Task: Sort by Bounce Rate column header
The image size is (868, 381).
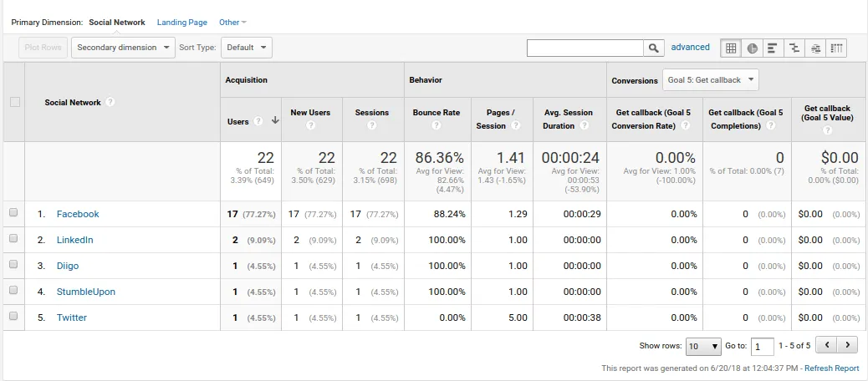Action: tap(437, 112)
